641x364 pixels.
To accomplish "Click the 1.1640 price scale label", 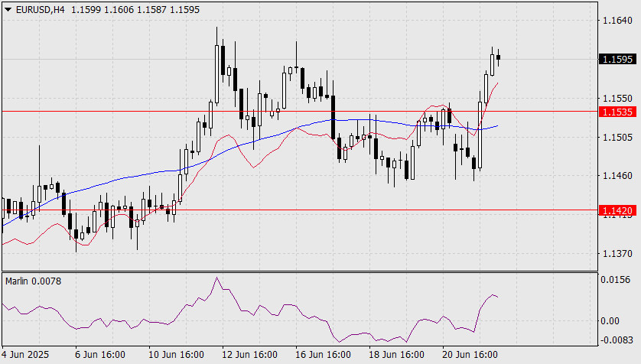I will tap(617, 20).
